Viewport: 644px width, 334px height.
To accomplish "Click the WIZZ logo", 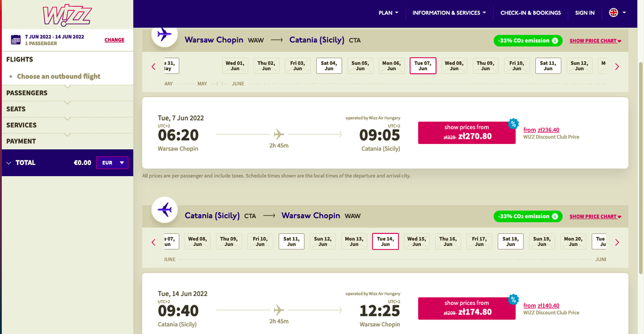I will [x=67, y=15].
